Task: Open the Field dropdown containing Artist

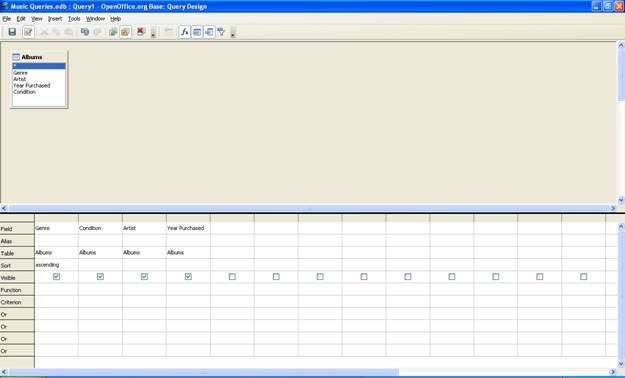Action: click(x=144, y=228)
